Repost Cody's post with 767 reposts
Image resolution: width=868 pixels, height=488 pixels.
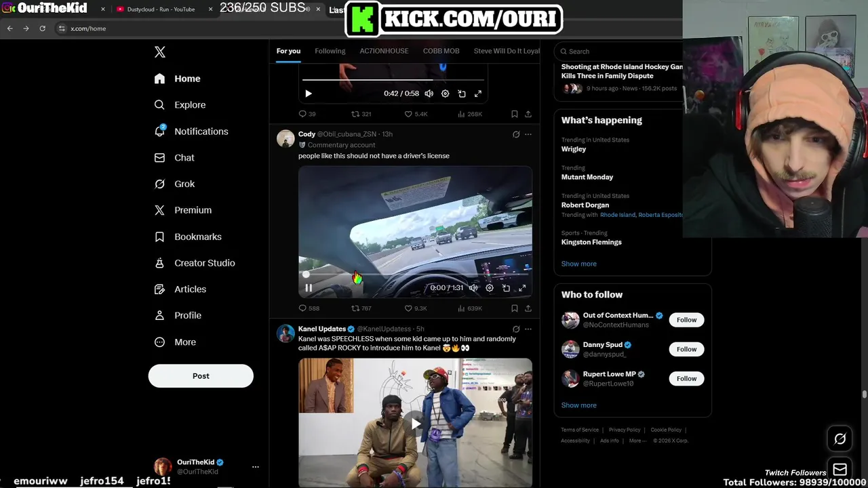(x=361, y=308)
